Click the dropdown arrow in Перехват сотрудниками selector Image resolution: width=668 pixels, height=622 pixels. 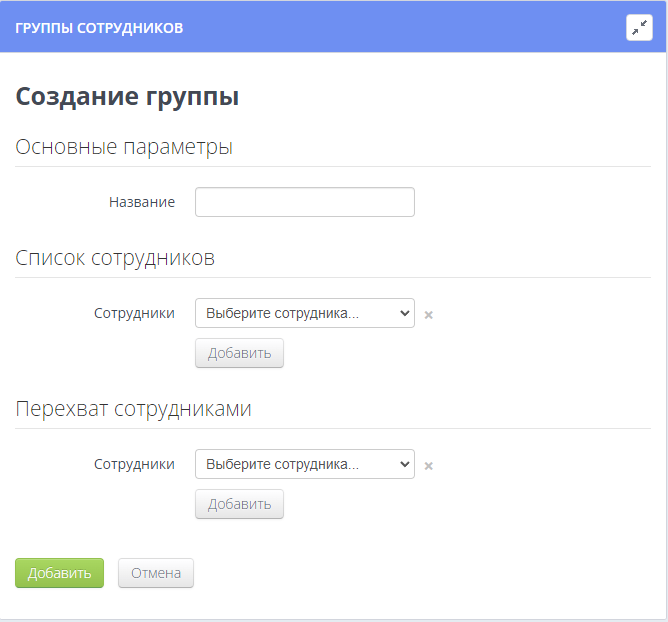404,464
